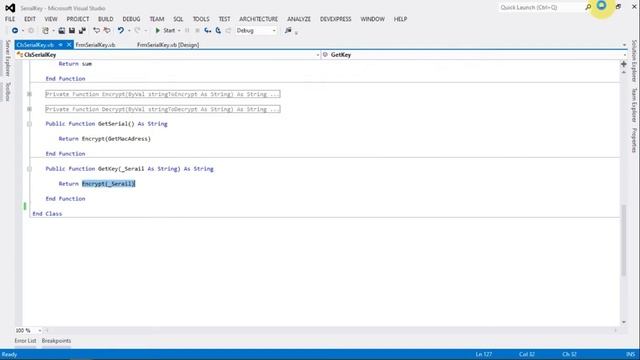This screenshot has width=640, height=360.
Task: Click the Save All toolbar icon
Action: point(82,31)
